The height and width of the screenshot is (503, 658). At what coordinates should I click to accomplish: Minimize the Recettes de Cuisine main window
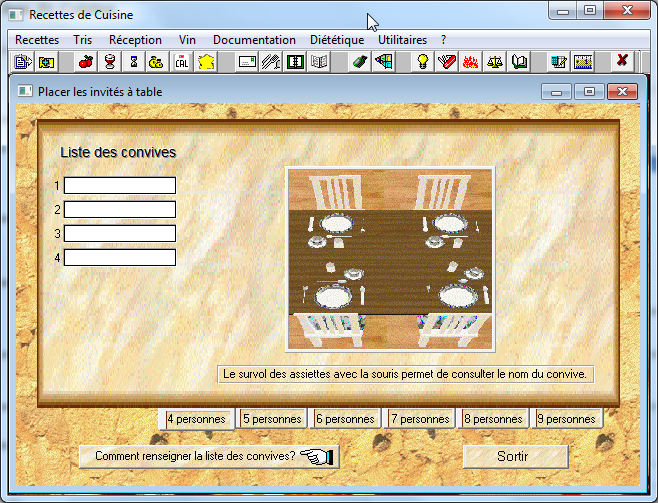point(563,11)
